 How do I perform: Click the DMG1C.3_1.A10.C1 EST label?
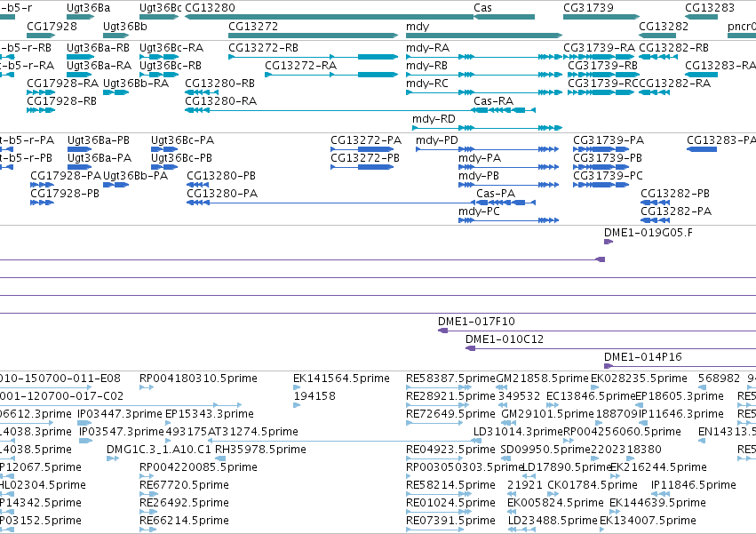click(x=159, y=450)
